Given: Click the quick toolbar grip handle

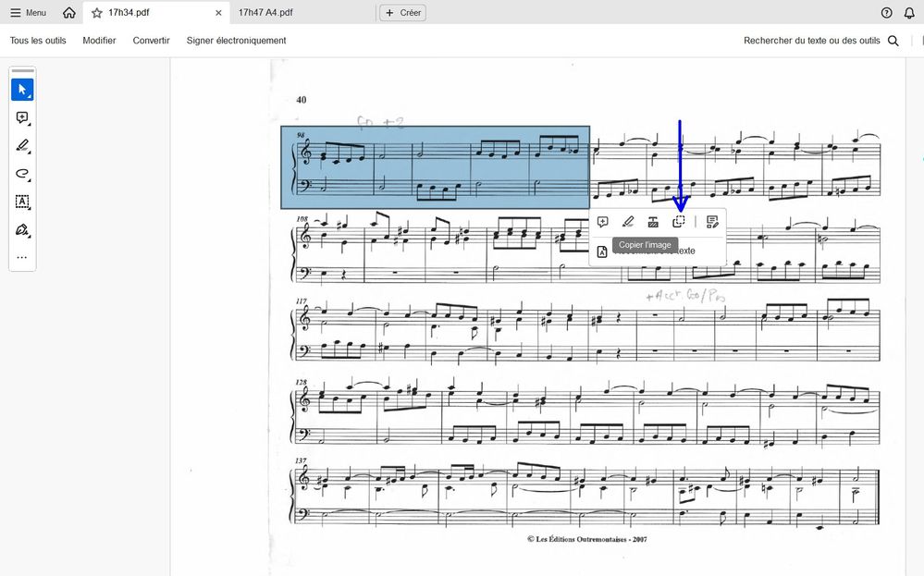Looking at the screenshot, I should [22, 71].
